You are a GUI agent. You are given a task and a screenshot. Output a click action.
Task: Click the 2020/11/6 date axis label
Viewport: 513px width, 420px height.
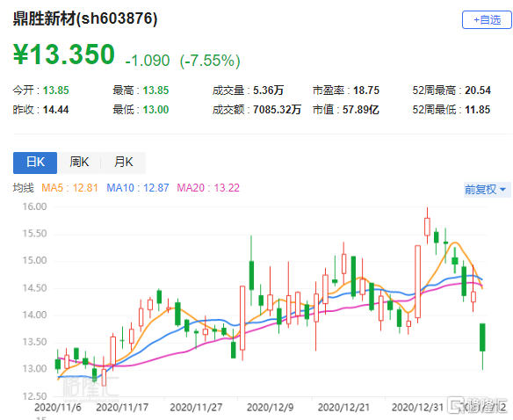pos(58,408)
